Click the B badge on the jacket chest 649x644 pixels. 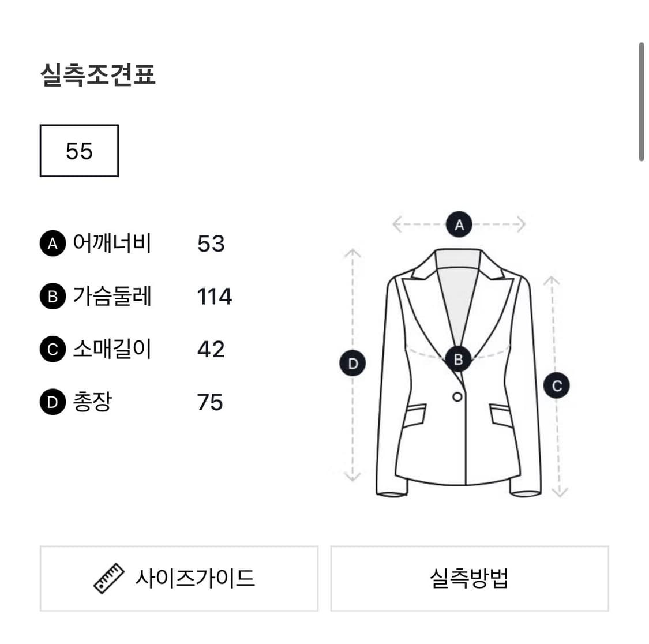[x=459, y=359]
